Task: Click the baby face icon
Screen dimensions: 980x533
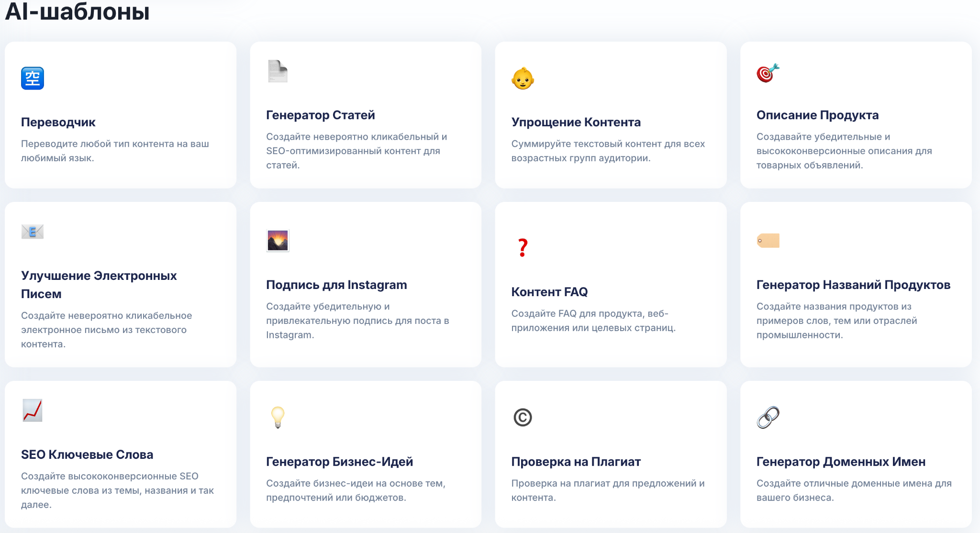Action: (523, 78)
